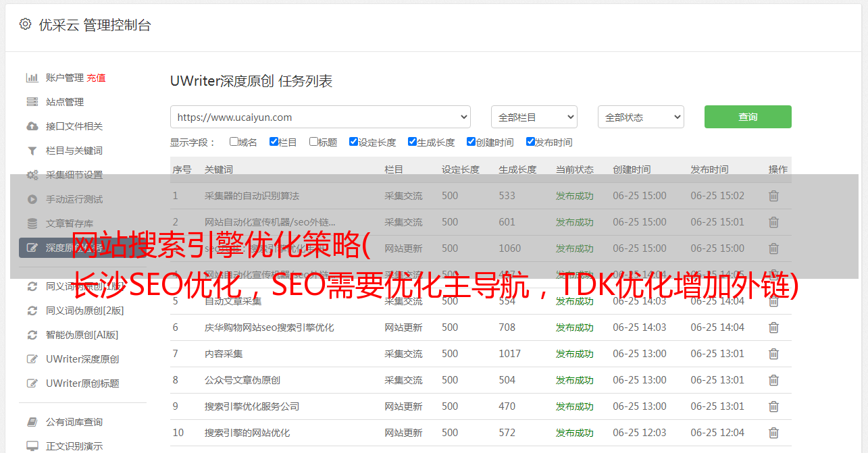
Task: Click the refresh icon for 智能伪原创[AI版]
Action: pyautogui.click(x=32, y=335)
